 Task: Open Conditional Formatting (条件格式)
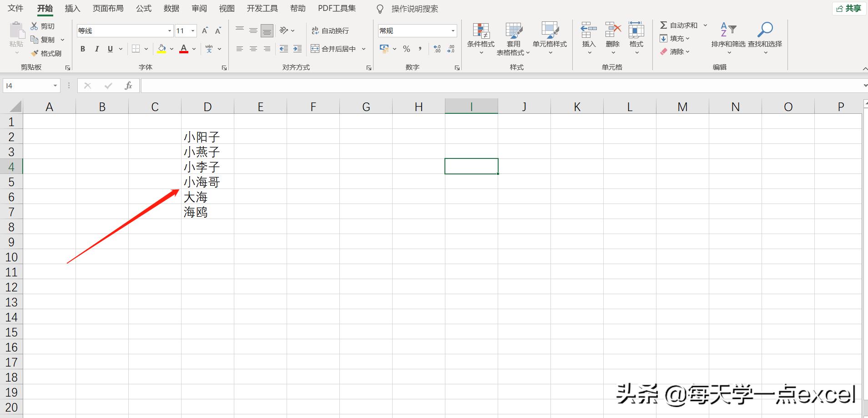(x=481, y=39)
